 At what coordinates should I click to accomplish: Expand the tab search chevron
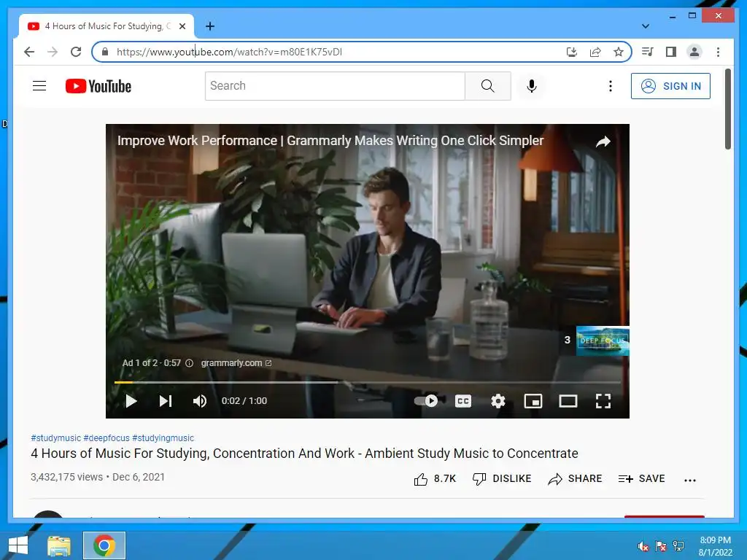click(645, 26)
